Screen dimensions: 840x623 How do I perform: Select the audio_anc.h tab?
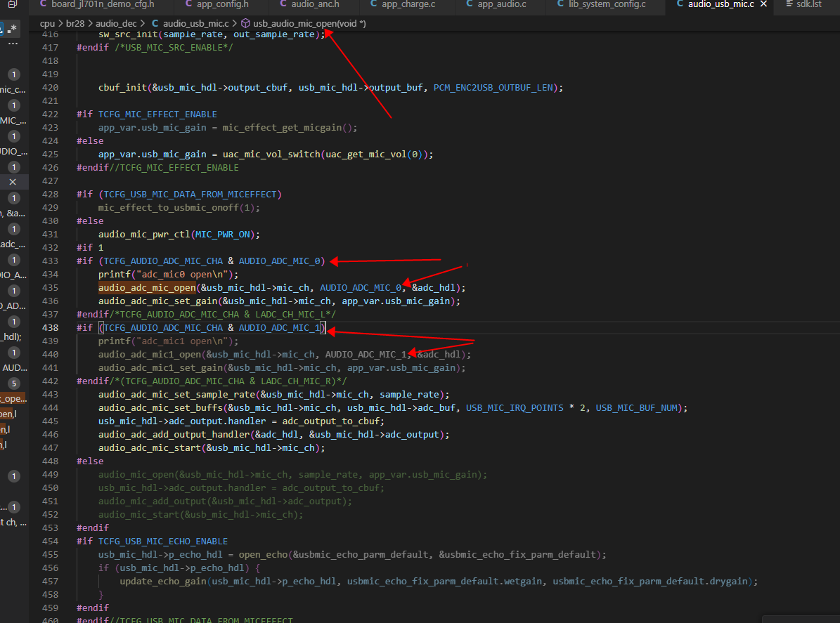[310, 4]
